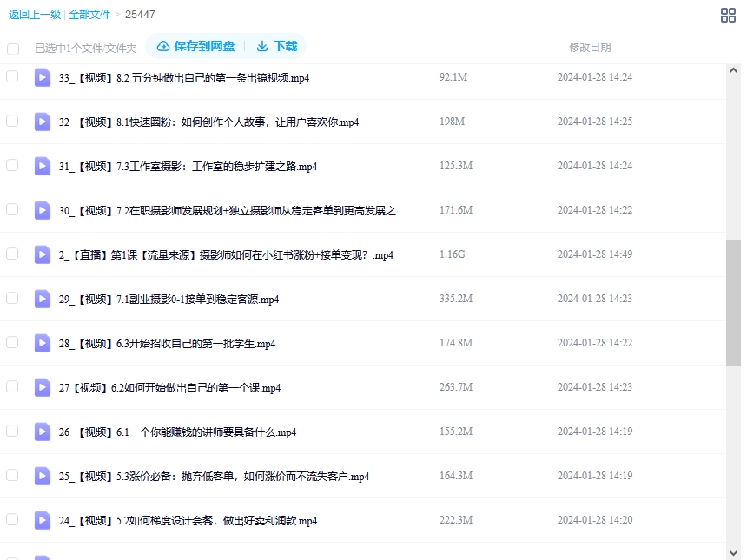Click video icon of 25_ 5.3涨价必备 file
747x560 pixels.
coord(43,476)
